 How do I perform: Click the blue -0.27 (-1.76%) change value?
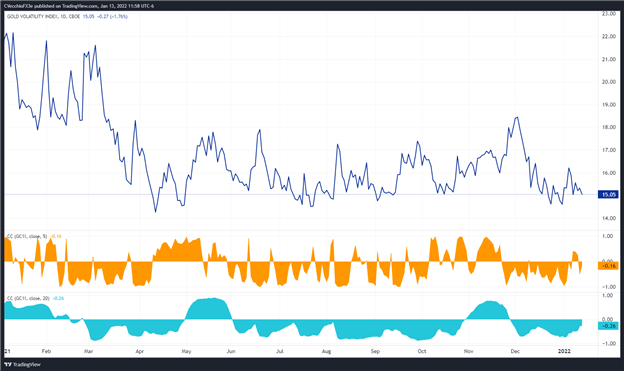tap(113, 17)
